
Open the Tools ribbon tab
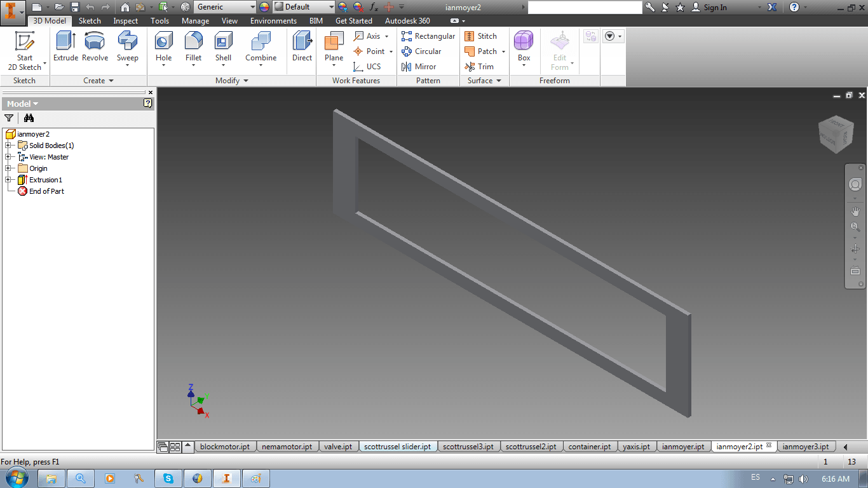[x=160, y=21]
